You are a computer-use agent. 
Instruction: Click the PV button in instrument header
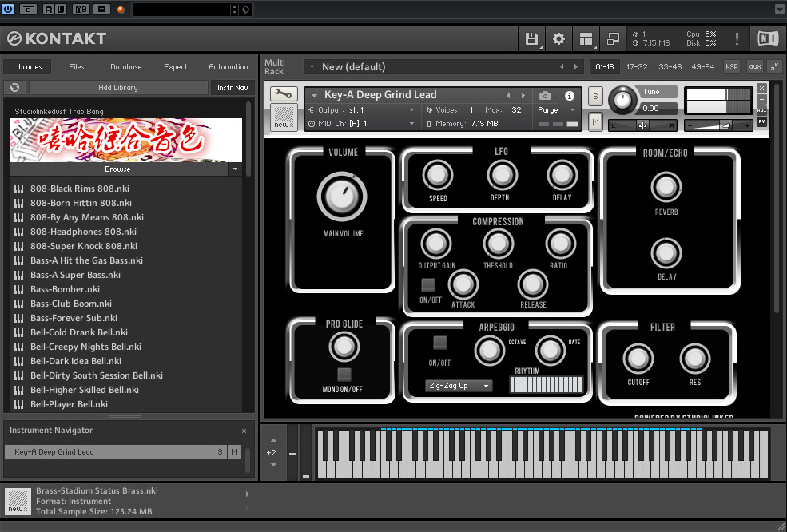761,121
